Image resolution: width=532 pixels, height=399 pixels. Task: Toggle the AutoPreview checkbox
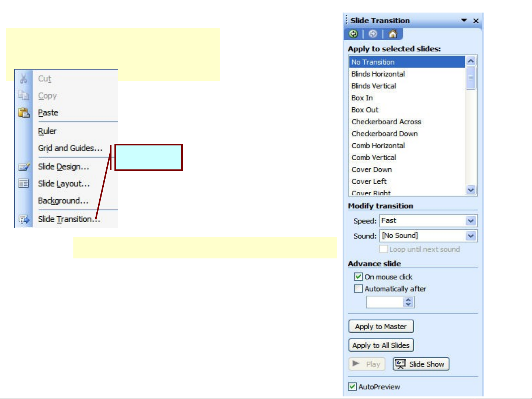click(x=353, y=386)
